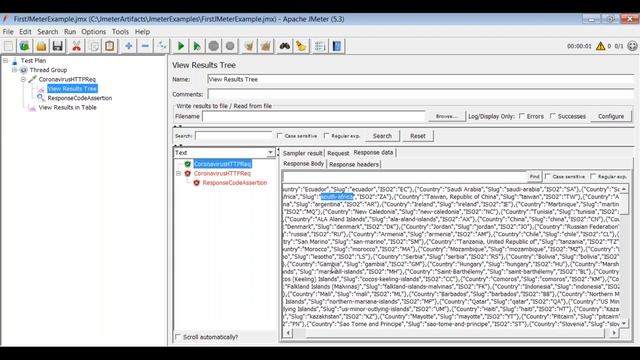Click the Search button

[382, 136]
